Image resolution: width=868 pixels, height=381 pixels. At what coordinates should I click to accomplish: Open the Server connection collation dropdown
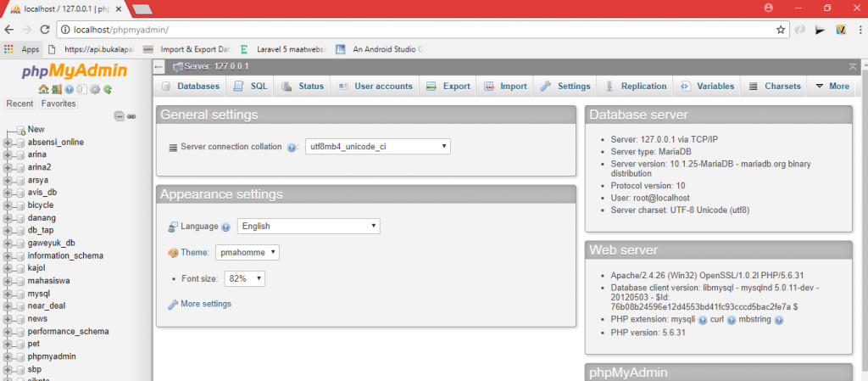coord(377,147)
